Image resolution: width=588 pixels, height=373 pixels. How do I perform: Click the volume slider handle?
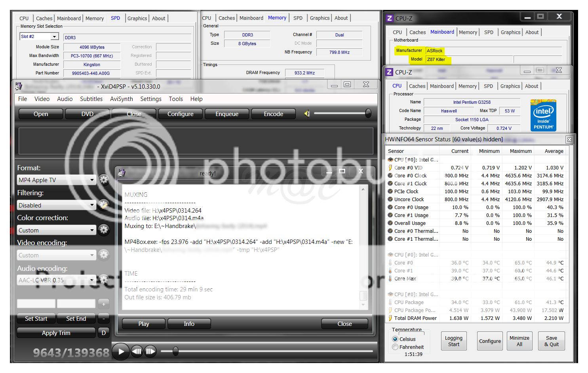tap(368, 114)
